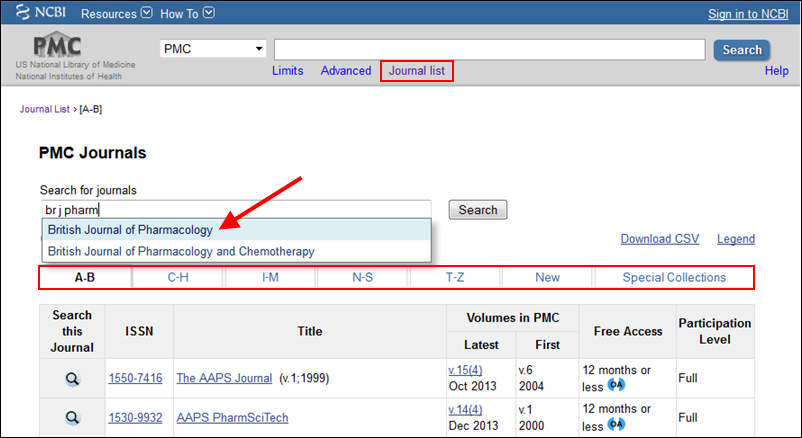Open the Advanced search link
Viewport: 802px width, 438px height.
(x=346, y=71)
